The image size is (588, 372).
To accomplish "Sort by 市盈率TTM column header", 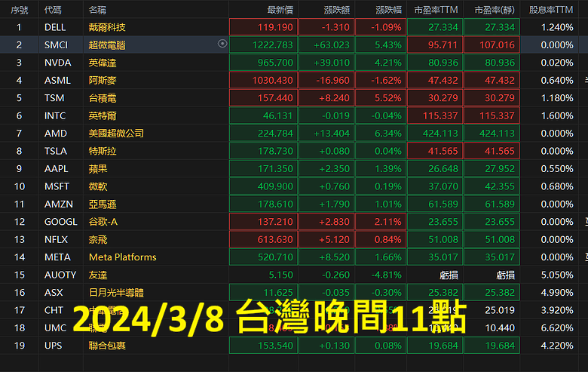I will [x=436, y=10].
